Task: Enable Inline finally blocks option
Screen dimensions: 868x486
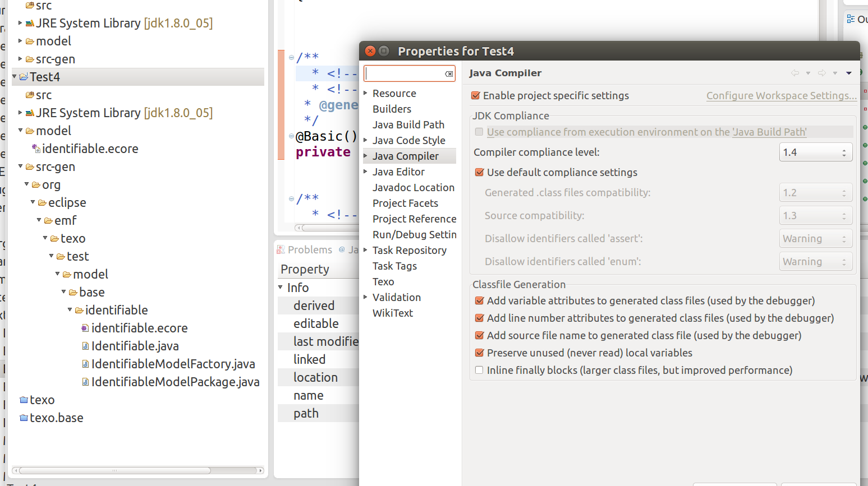Action: pyautogui.click(x=479, y=370)
